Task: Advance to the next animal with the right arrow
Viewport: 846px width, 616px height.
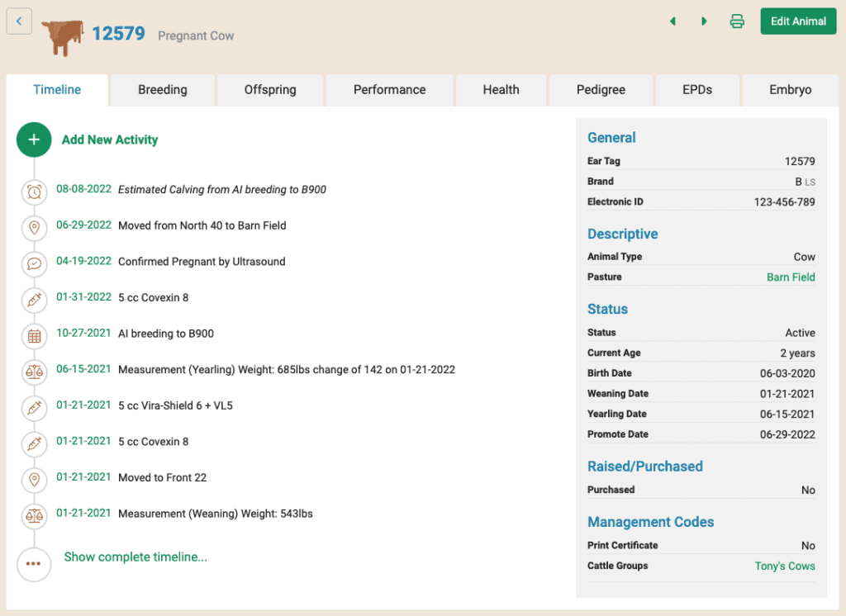Action: coord(704,21)
